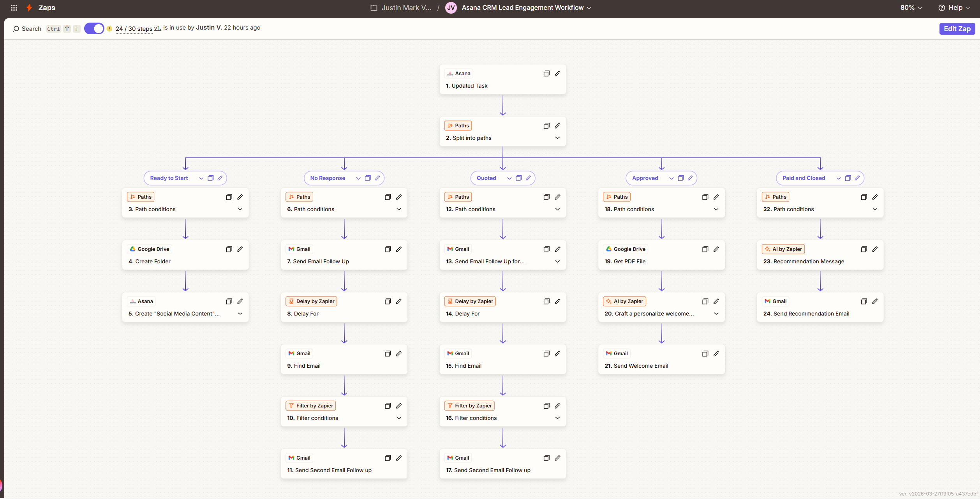
Task: Edit step 17 Send Second Email Follow up
Action: pos(557,458)
